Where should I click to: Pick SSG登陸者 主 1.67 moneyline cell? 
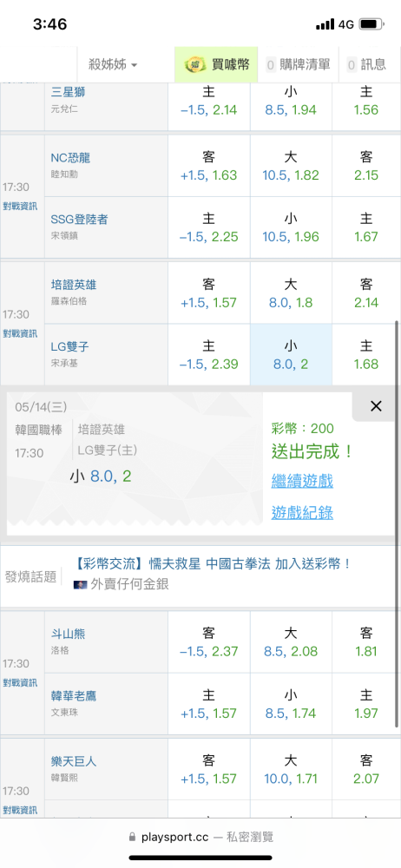366,227
